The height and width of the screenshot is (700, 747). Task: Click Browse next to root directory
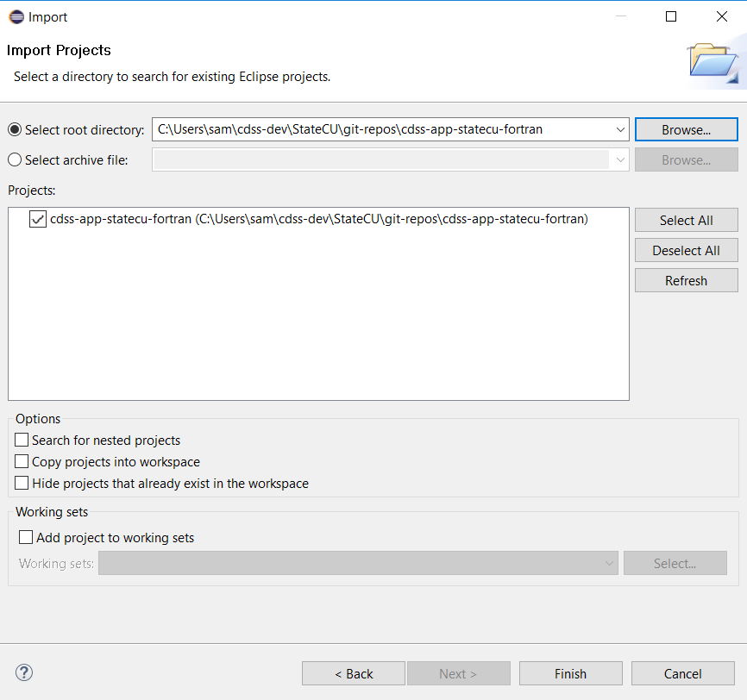pyautogui.click(x=686, y=129)
